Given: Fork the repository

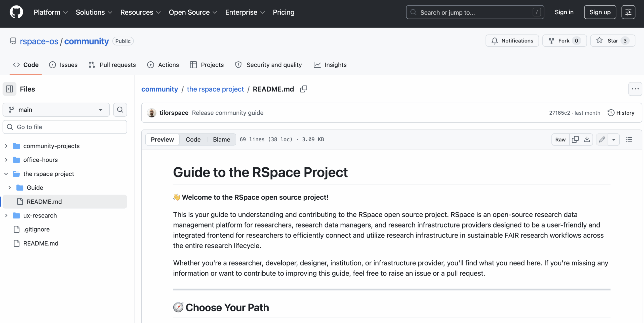Looking at the screenshot, I should pyautogui.click(x=565, y=40).
